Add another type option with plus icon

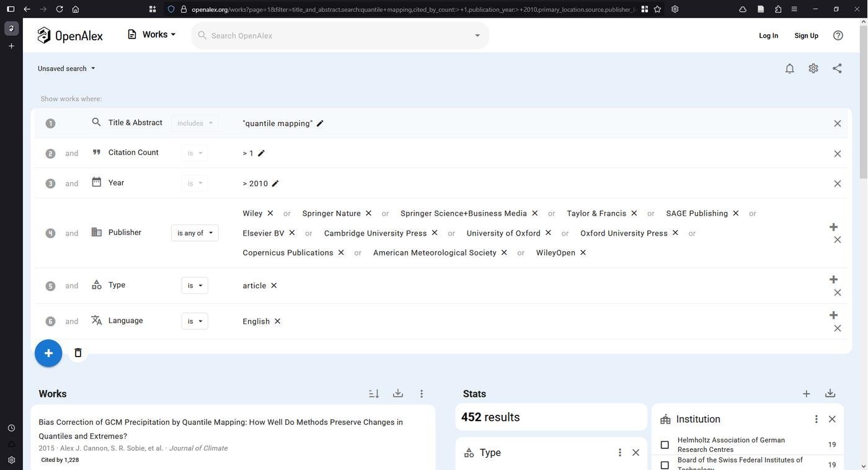(833, 280)
